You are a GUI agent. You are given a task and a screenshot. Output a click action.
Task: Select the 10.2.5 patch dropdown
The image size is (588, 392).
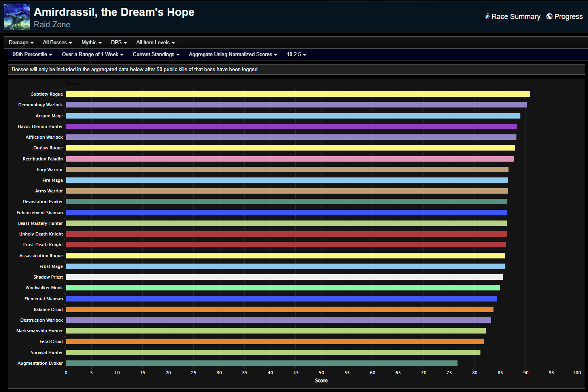[x=296, y=55]
